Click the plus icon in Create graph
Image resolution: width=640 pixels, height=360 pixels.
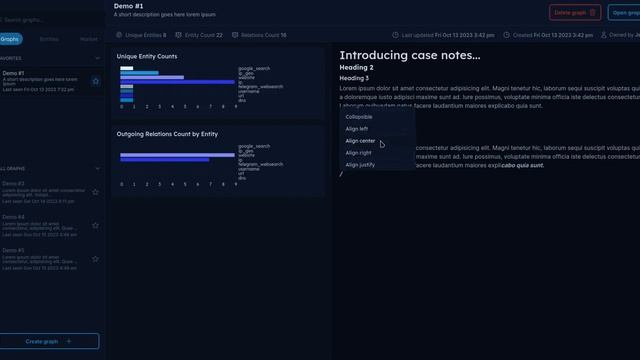click(69, 341)
